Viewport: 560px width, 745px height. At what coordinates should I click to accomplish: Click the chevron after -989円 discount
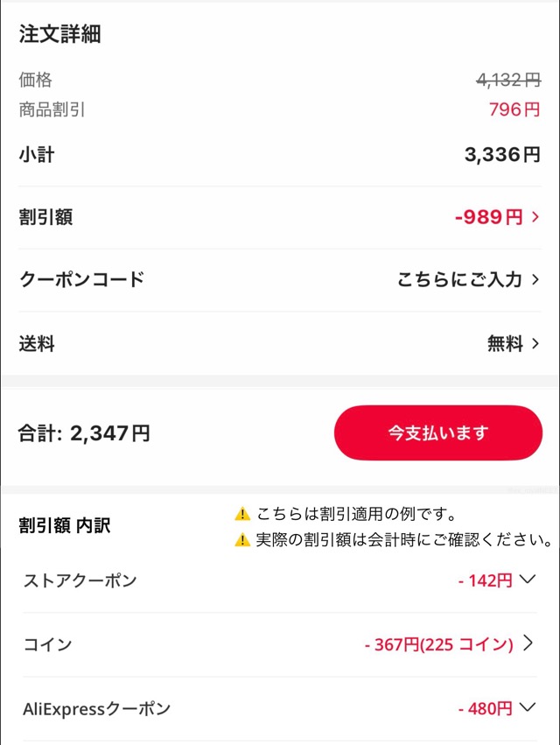[x=535, y=215]
